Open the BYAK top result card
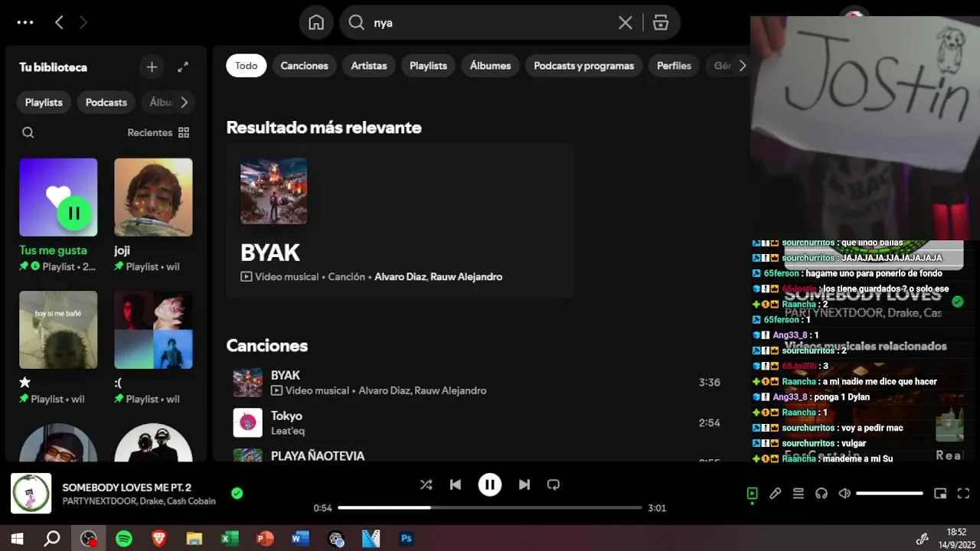Viewport: 980px width, 551px height. click(x=400, y=220)
